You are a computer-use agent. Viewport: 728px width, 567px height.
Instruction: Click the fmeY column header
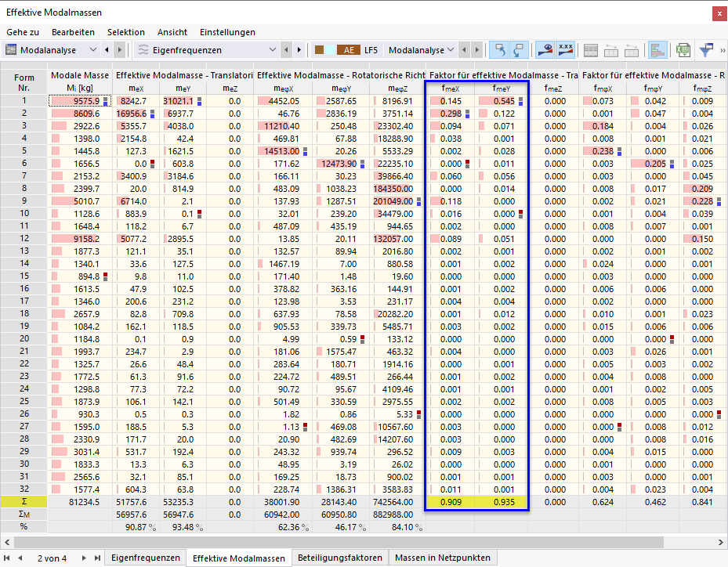click(x=502, y=88)
